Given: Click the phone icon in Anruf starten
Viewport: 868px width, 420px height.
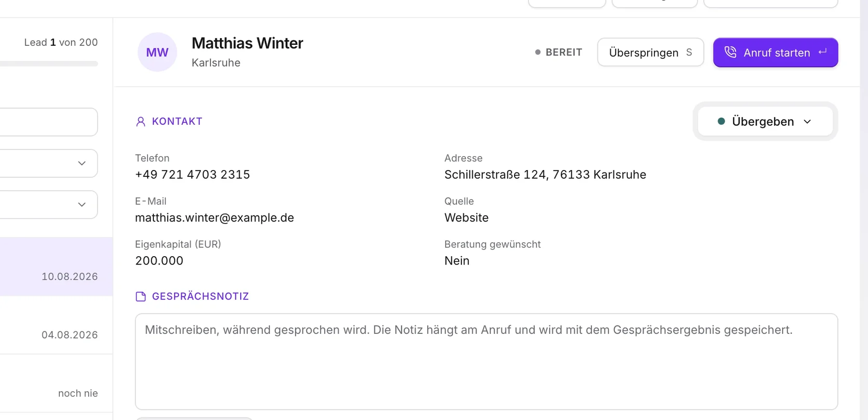Looking at the screenshot, I should 731,52.
